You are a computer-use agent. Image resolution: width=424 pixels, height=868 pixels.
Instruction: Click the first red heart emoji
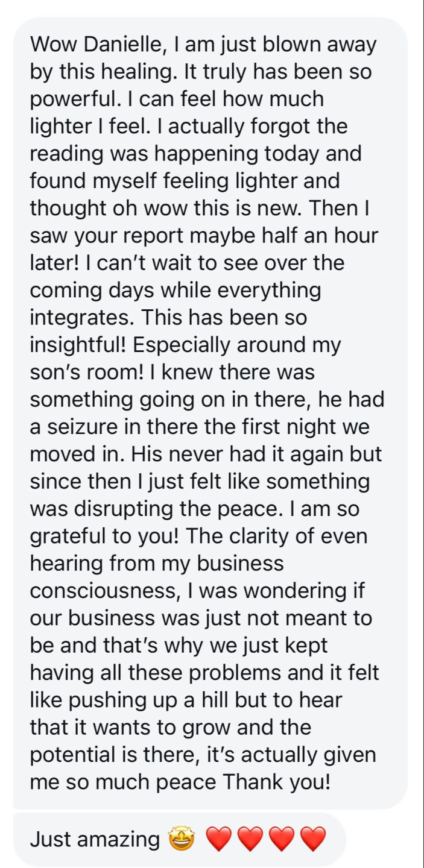(219, 839)
